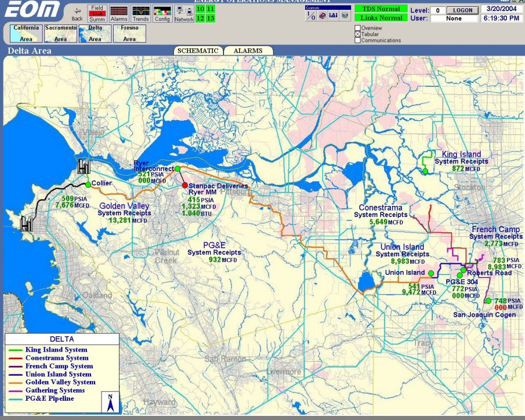This screenshot has width=525, height=420.
Task: Select green indicator number 11
Action: pos(211,9)
